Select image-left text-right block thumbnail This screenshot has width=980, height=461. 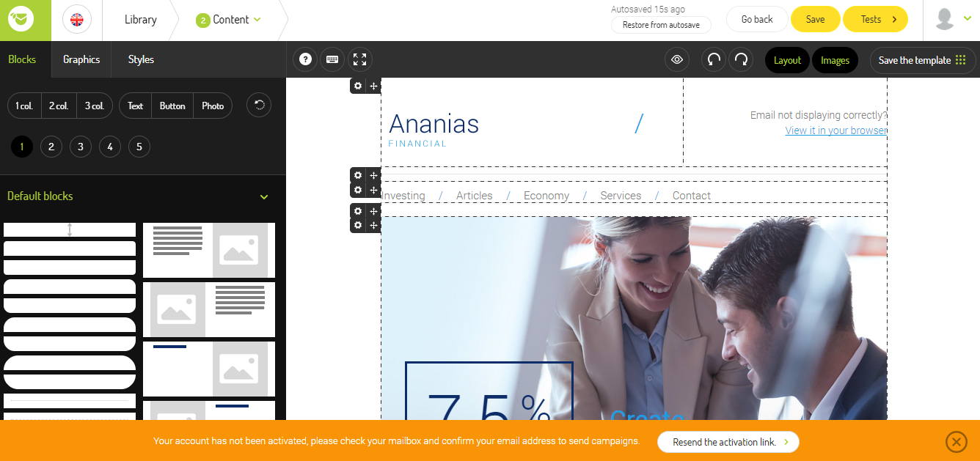[x=209, y=309]
